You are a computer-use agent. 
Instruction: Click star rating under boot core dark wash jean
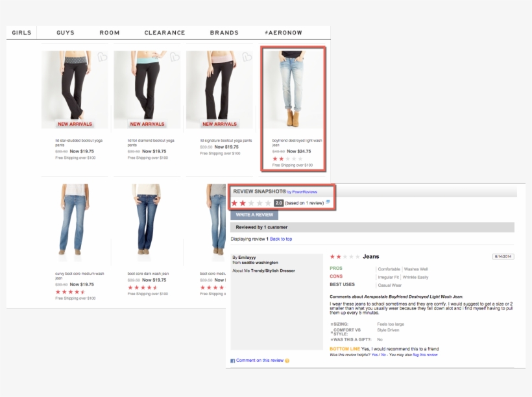point(143,287)
